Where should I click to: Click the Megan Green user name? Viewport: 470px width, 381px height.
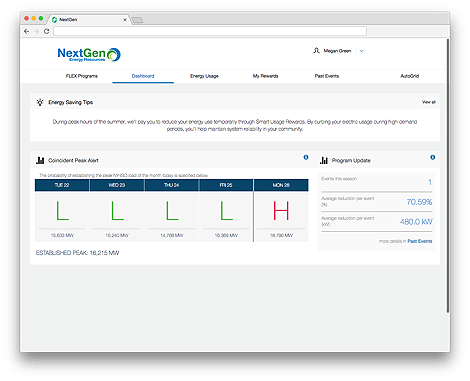[x=337, y=51]
